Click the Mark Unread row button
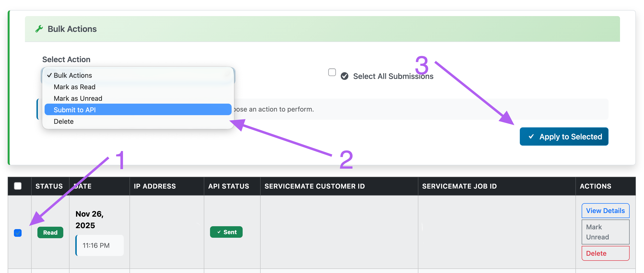This screenshot has height=273, width=644. coord(605,232)
